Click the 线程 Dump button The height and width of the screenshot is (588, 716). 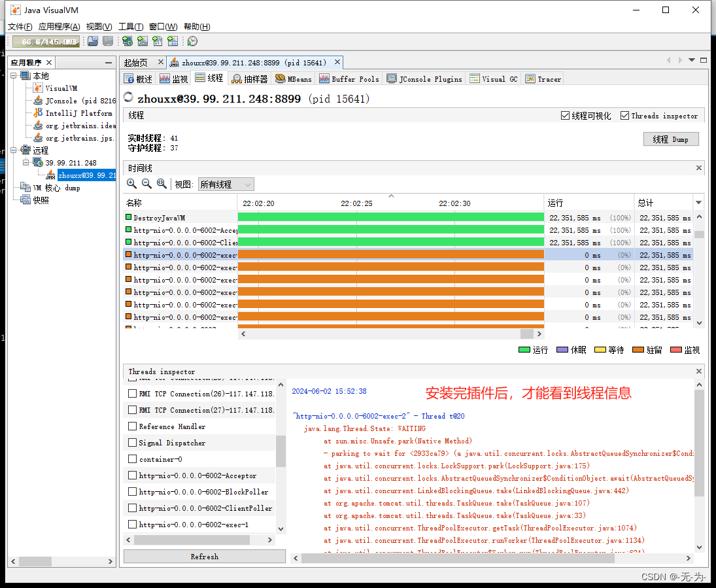click(671, 139)
